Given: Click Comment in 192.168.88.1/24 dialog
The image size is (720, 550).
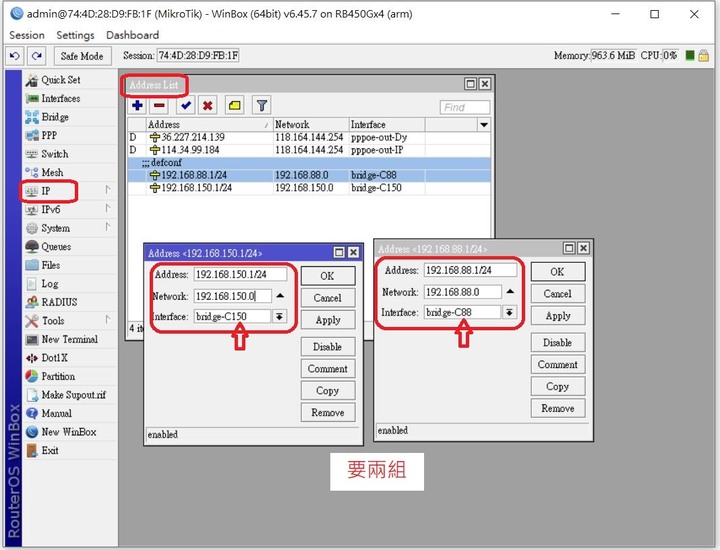Looking at the screenshot, I should [557, 365].
